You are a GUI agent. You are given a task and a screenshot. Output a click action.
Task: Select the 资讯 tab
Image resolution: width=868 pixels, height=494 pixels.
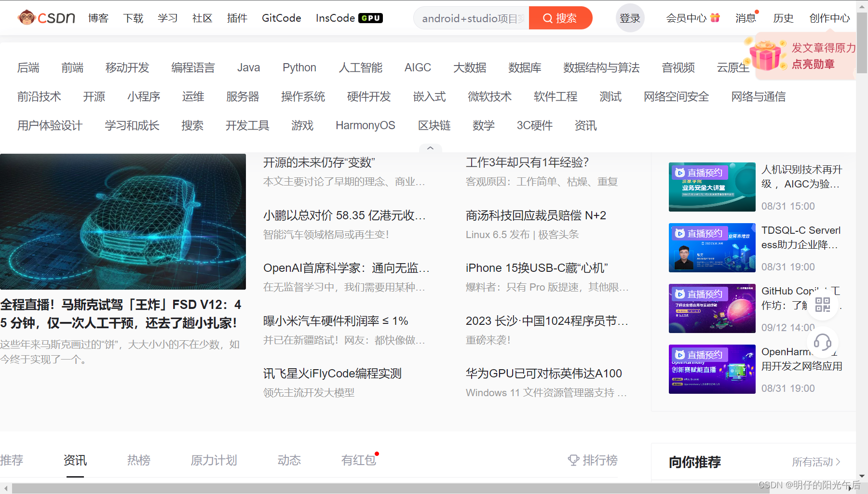pos(75,460)
